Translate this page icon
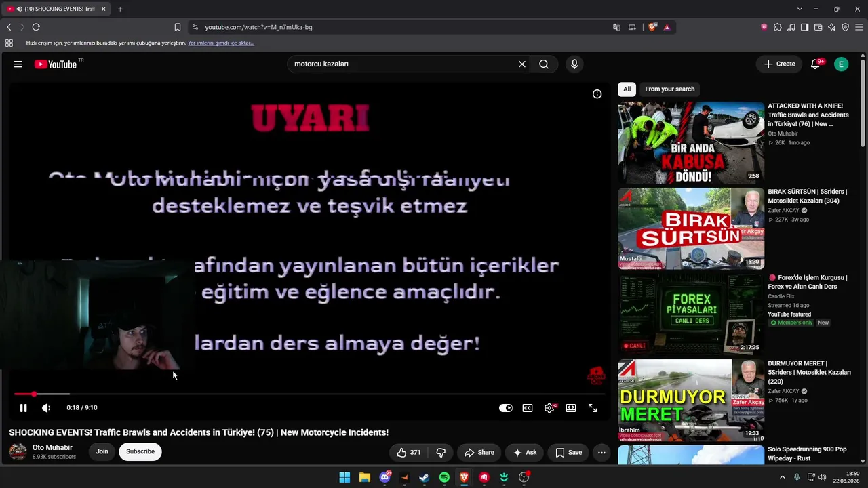Viewport: 868px width, 488px height. tap(616, 27)
